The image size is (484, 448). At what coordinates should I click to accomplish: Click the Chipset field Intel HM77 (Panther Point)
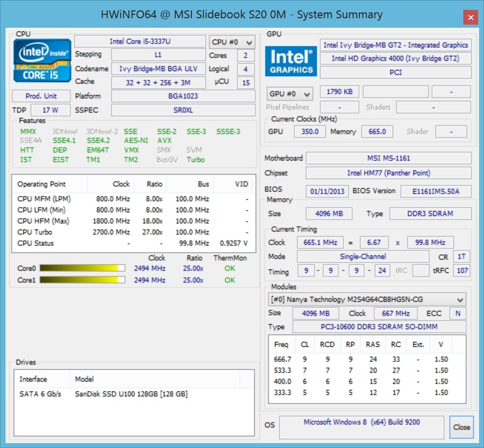pyautogui.click(x=389, y=173)
